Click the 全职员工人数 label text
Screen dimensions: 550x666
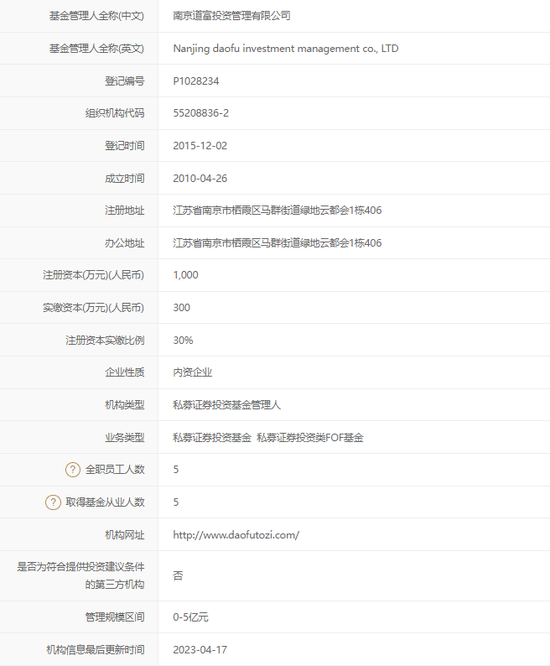point(115,469)
